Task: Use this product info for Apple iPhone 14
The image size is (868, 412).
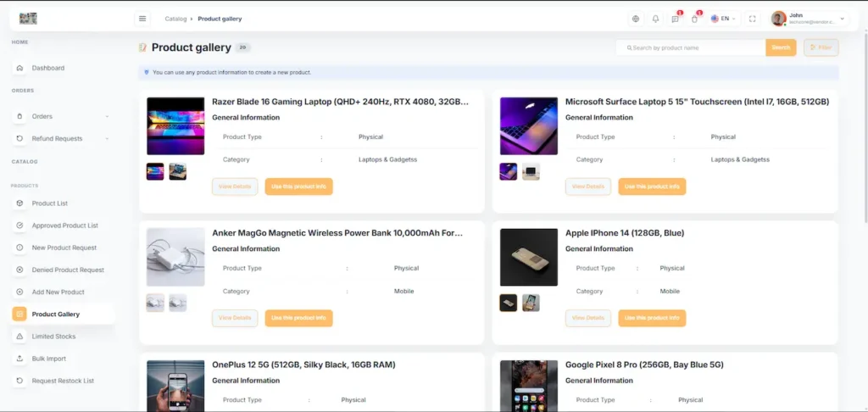Action: coord(652,318)
